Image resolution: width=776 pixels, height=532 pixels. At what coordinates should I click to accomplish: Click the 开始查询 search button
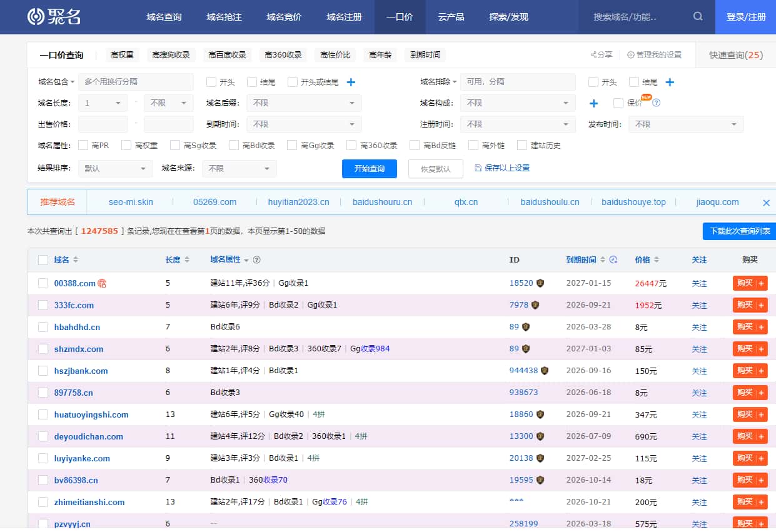[x=369, y=169]
